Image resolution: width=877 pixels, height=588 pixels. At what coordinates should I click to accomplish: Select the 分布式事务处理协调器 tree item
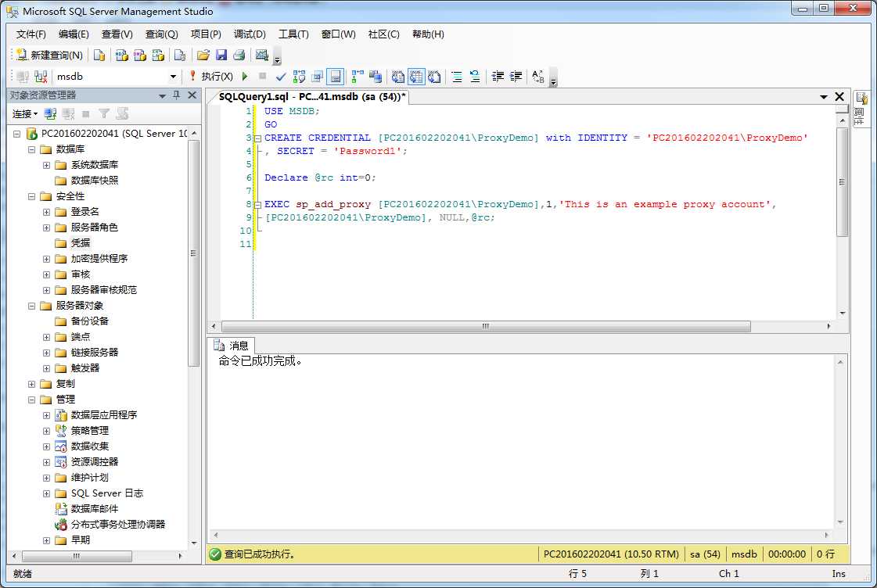[x=110, y=525]
